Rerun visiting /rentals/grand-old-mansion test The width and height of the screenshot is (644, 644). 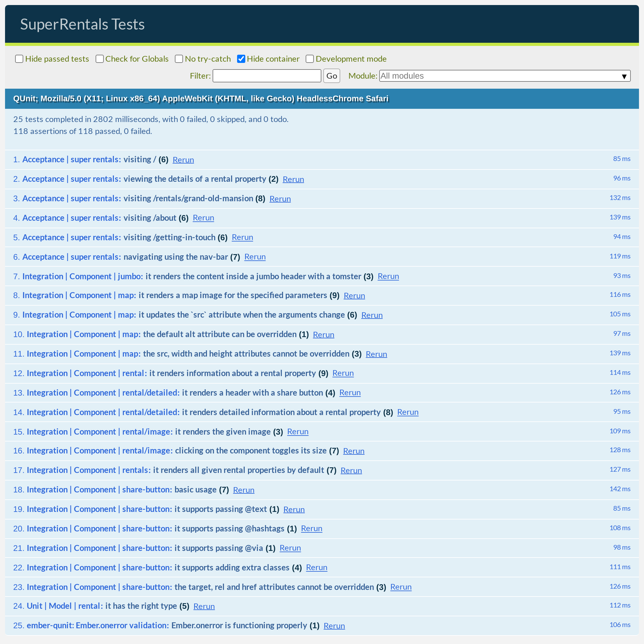pyautogui.click(x=280, y=199)
